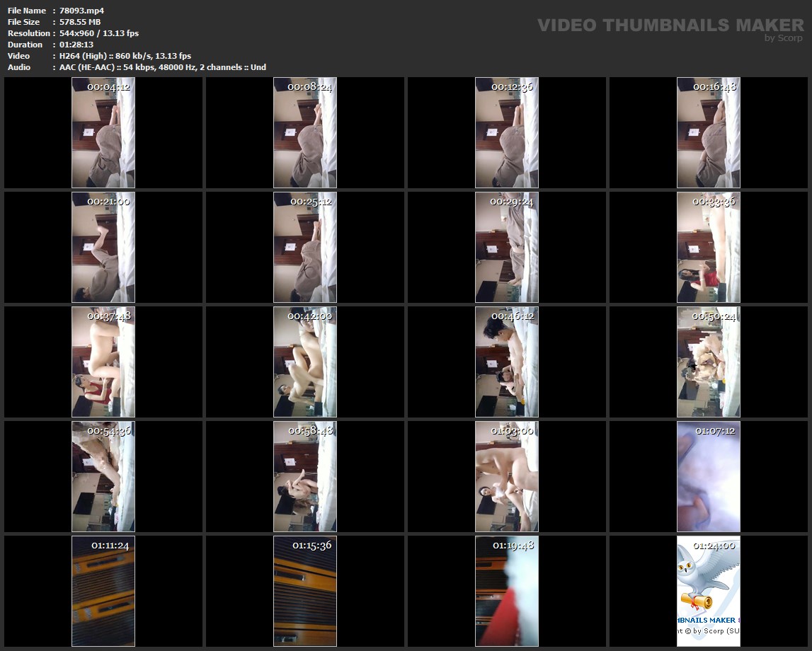The image size is (812, 651).
Task: Pick the thumbnail at 00:29:24
Action: tap(507, 247)
